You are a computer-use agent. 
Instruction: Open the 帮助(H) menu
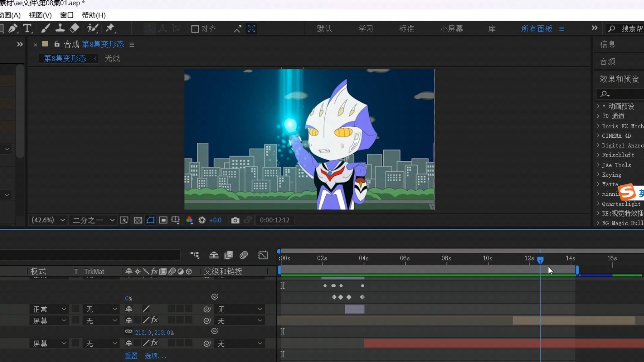(94, 15)
